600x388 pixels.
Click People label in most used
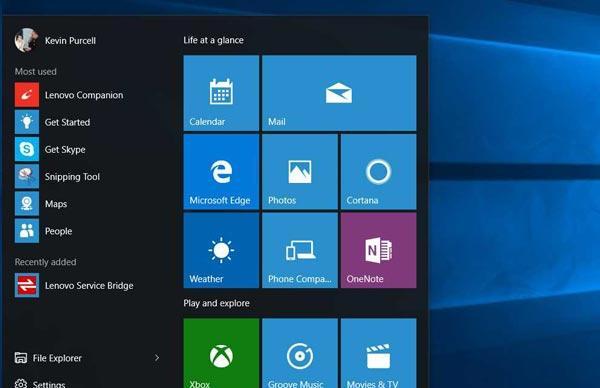59,231
